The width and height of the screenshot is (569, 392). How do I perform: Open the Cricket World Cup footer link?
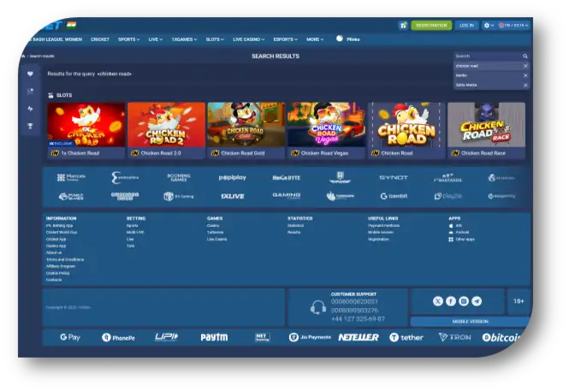pyautogui.click(x=62, y=232)
